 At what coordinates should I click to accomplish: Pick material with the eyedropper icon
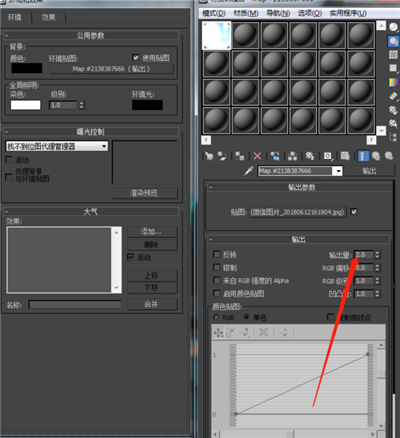[248, 171]
